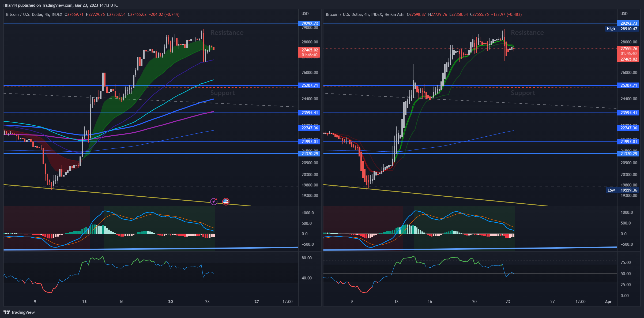Click left chart 29292.73 price label
Viewport: 644px width, 318px height.
pos(310,23)
